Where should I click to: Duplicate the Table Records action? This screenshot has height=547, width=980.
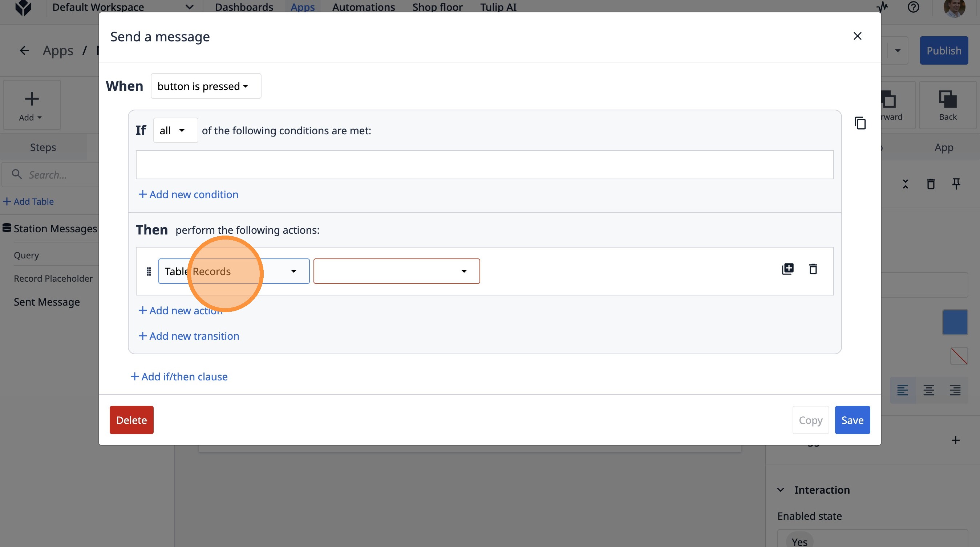787,269
